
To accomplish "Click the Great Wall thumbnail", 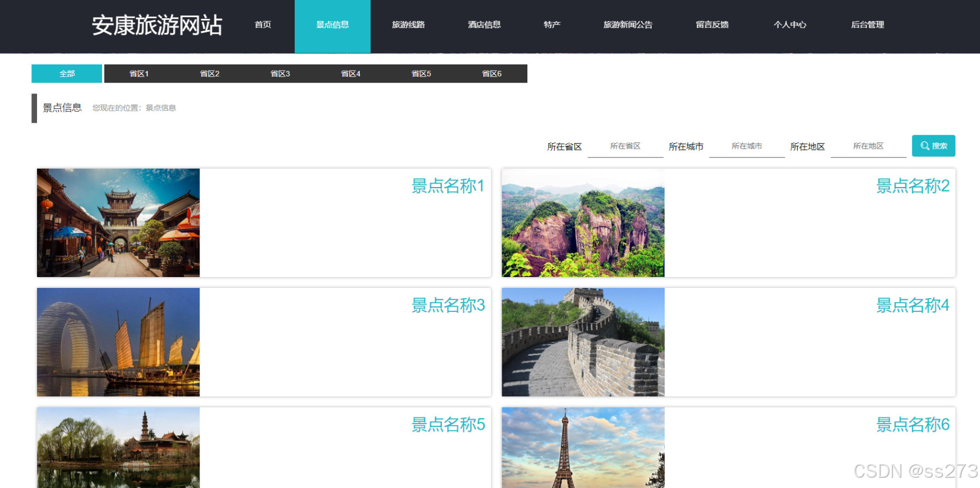I will tap(583, 342).
